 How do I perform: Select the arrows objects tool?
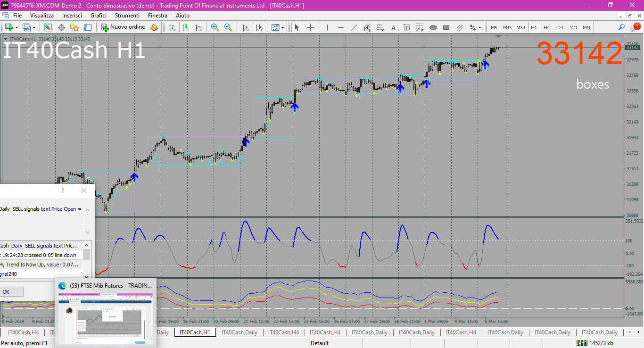[x=472, y=27]
